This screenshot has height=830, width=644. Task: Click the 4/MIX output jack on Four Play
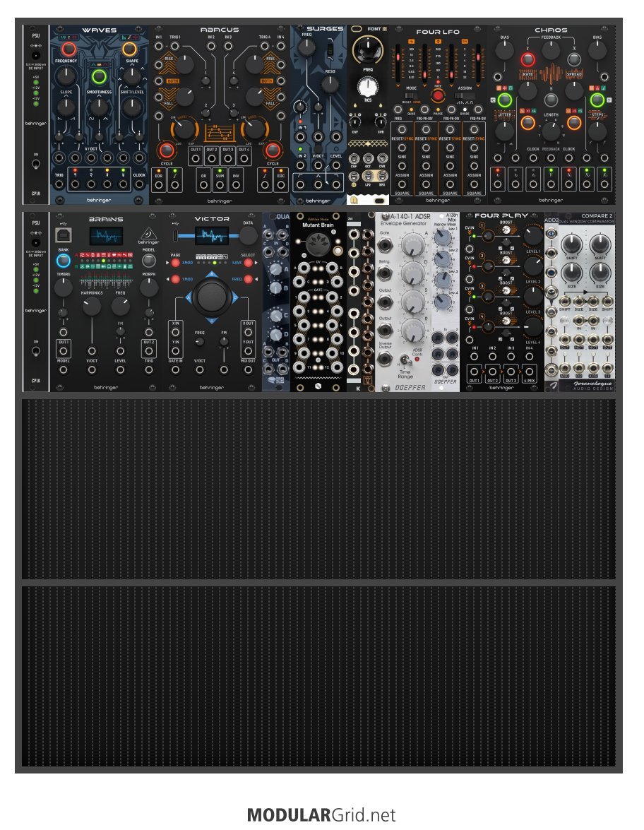point(529,371)
